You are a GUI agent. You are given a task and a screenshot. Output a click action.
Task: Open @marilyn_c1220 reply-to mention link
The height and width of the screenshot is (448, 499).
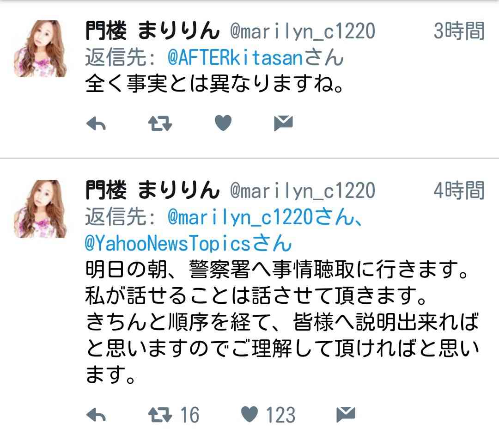pyautogui.click(x=240, y=217)
